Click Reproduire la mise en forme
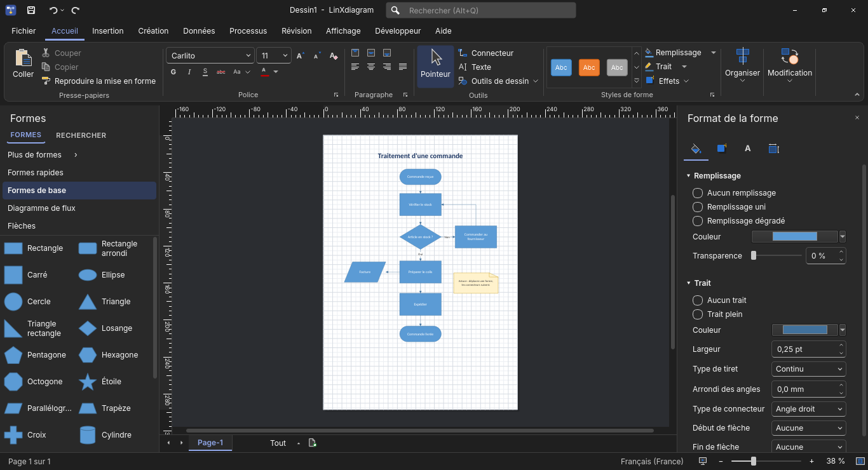Image resolution: width=868 pixels, height=470 pixels. tap(99, 81)
